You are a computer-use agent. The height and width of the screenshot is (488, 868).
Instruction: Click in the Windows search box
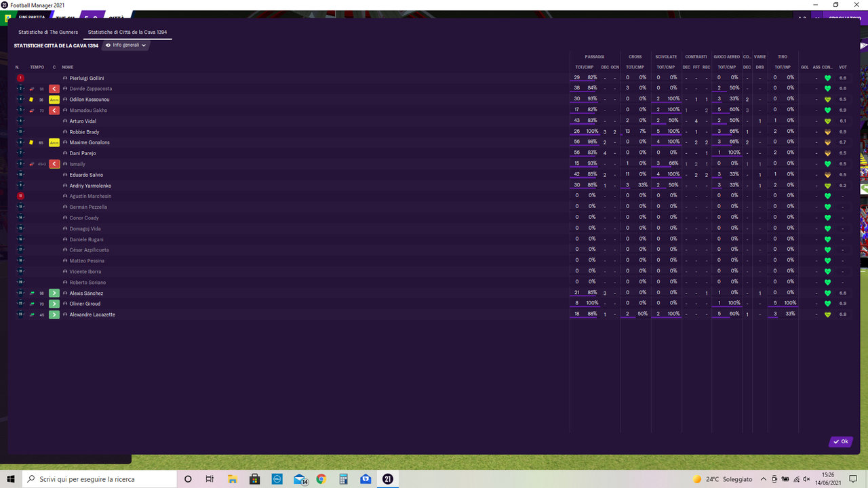[x=99, y=479]
